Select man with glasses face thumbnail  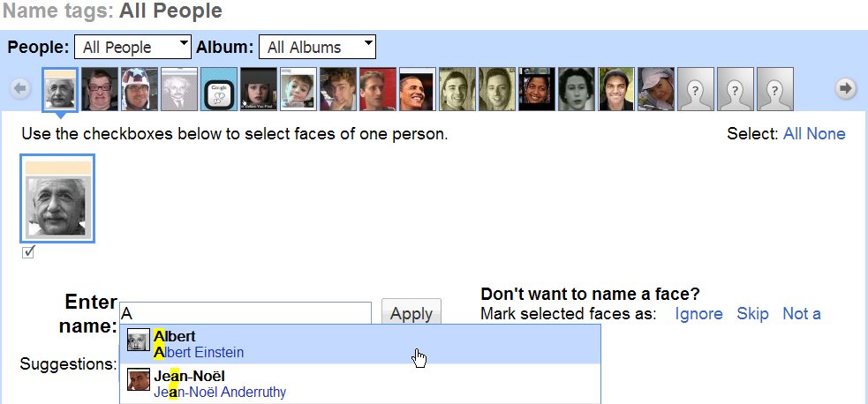(x=99, y=89)
